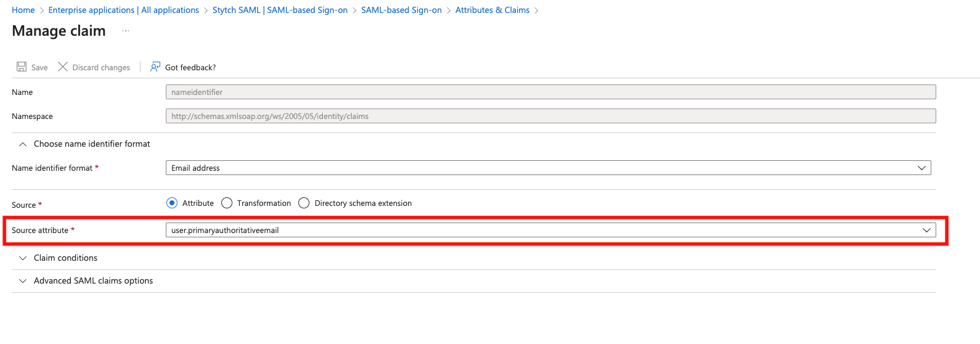The image size is (980, 344).
Task: Select the Attribute source radio button
Action: point(172,203)
